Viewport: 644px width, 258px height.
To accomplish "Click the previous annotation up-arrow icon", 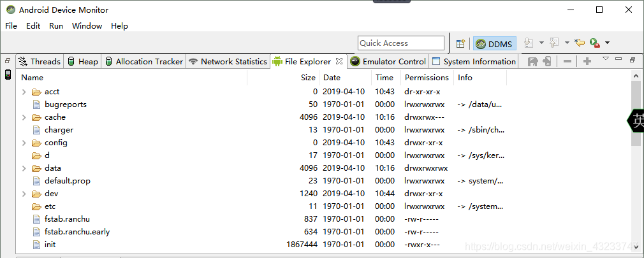I will point(555,43).
